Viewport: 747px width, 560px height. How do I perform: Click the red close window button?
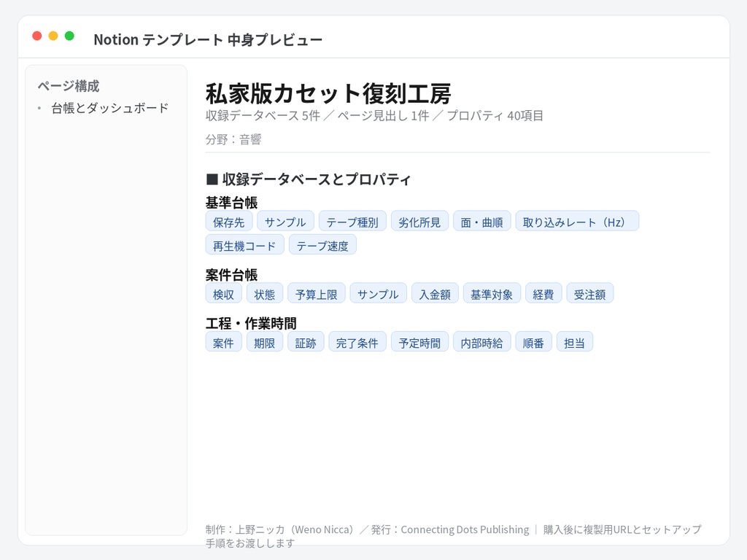tap(37, 36)
